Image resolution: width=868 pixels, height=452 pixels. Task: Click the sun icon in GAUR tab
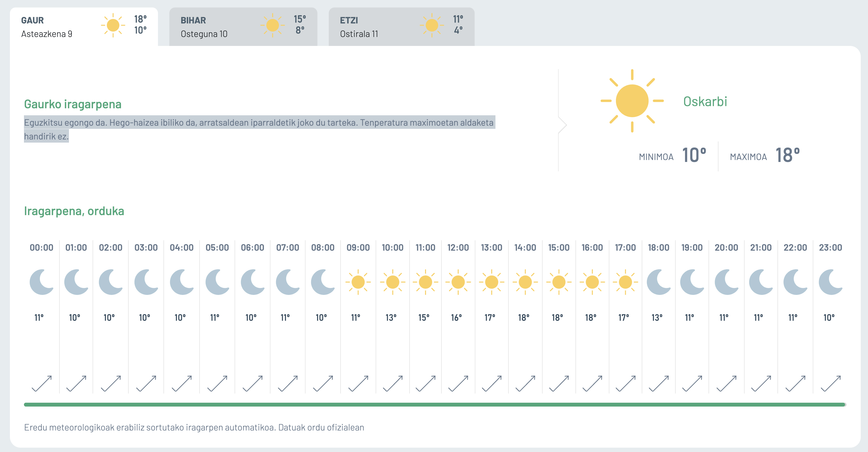[113, 25]
